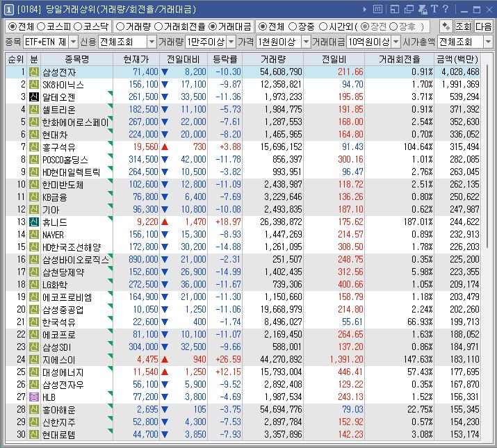Viewport: 497px width, 448px height.
Task: Click -14.99 change rate of 삼천당제약
Action: [228, 272]
